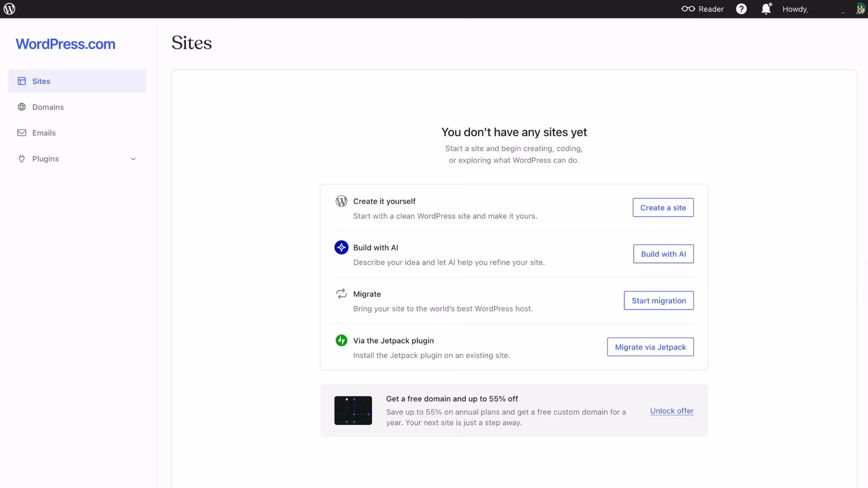The width and height of the screenshot is (868, 488).
Task: Open the WordPress logo menu in top bar
Action: (x=9, y=9)
